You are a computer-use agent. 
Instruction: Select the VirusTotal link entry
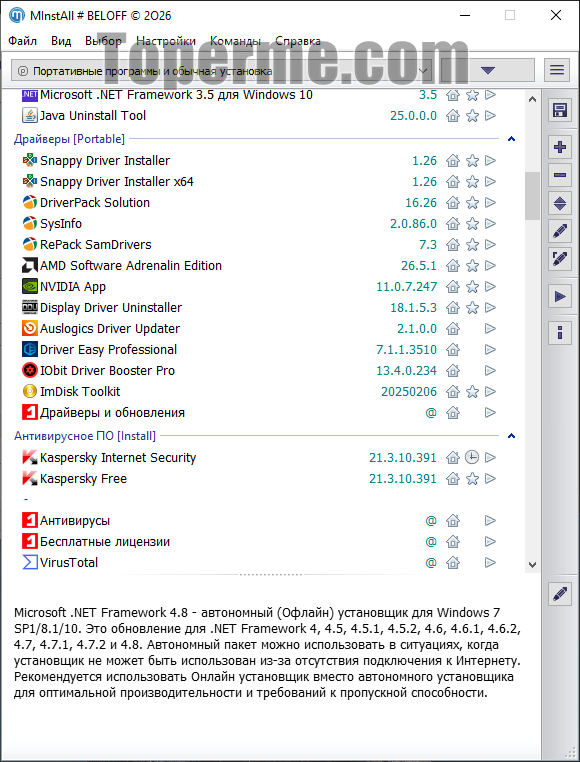(69, 563)
